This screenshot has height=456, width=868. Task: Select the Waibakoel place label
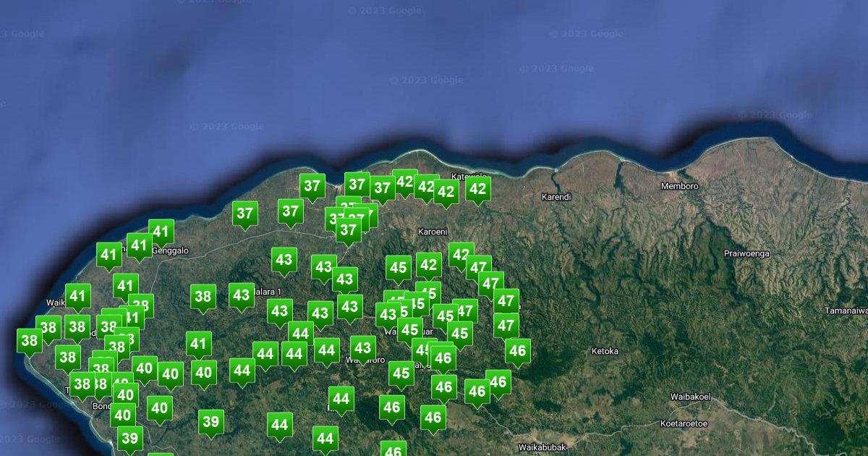691,397
